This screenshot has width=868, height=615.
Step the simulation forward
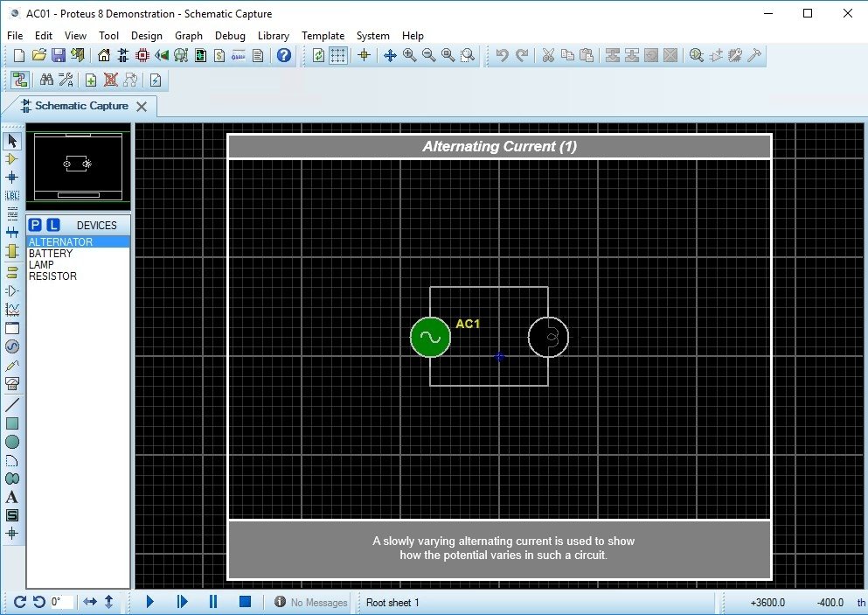[x=182, y=602]
